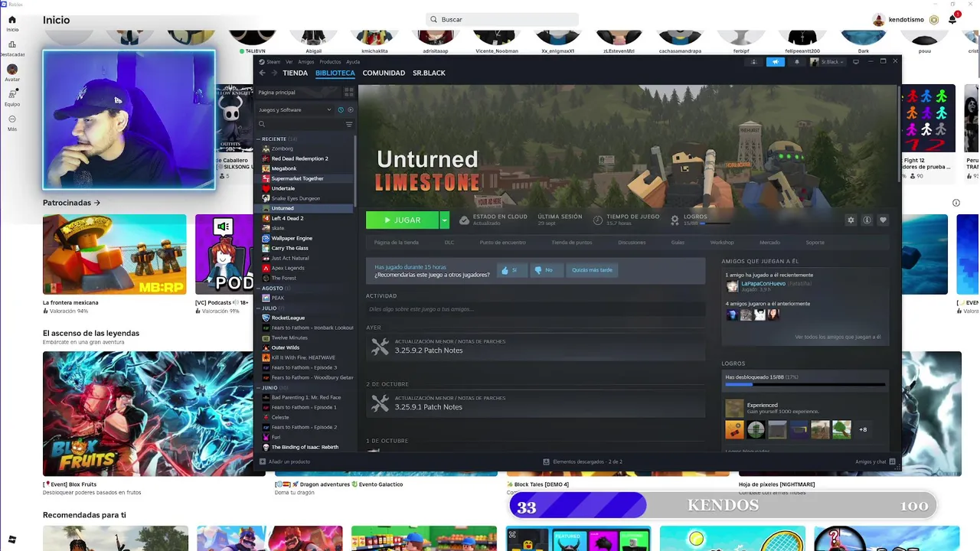Recommend game with thumbs-up Sí
Viewport: 980px width, 551px height.
(511, 270)
